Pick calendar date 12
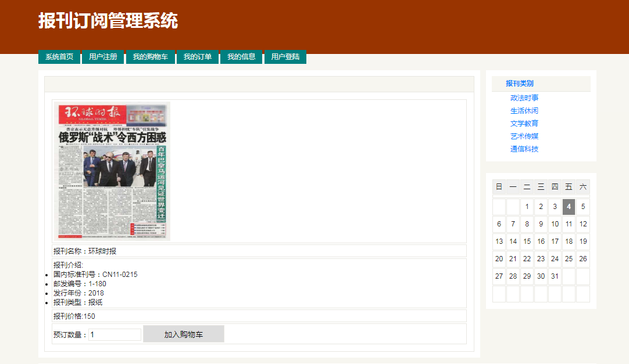 [583, 224]
